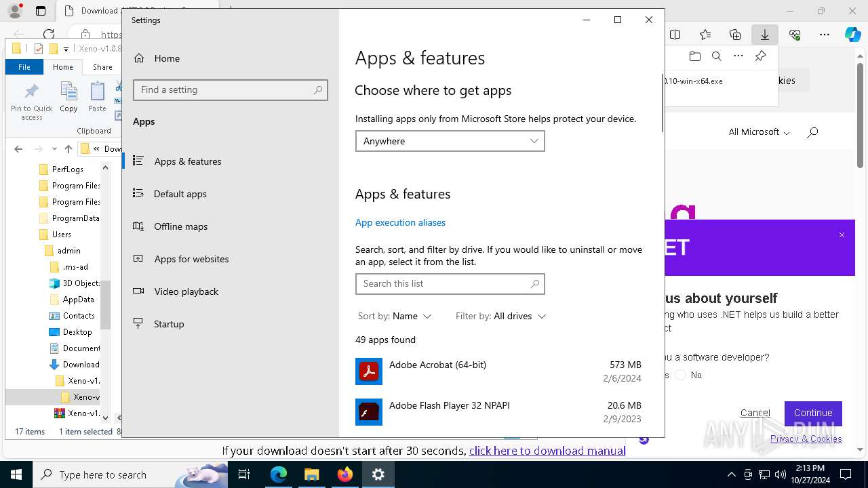Open more options in downloads panel
868x488 pixels.
point(738,56)
